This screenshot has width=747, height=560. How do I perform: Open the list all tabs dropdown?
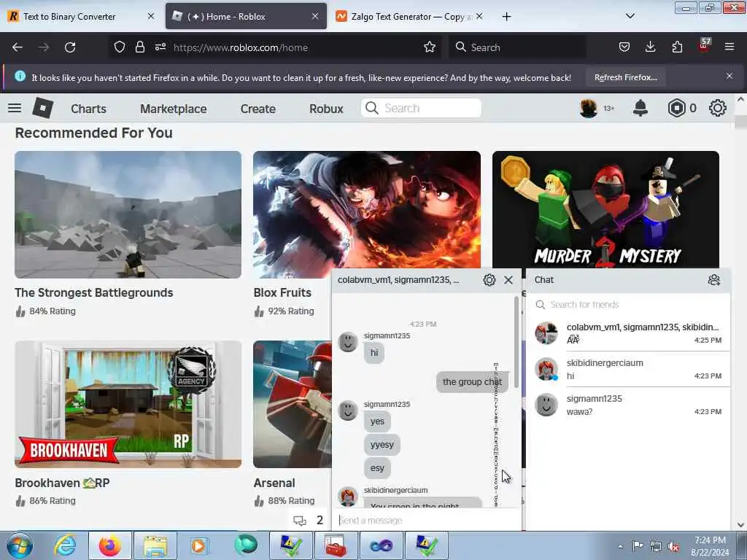pyautogui.click(x=630, y=16)
